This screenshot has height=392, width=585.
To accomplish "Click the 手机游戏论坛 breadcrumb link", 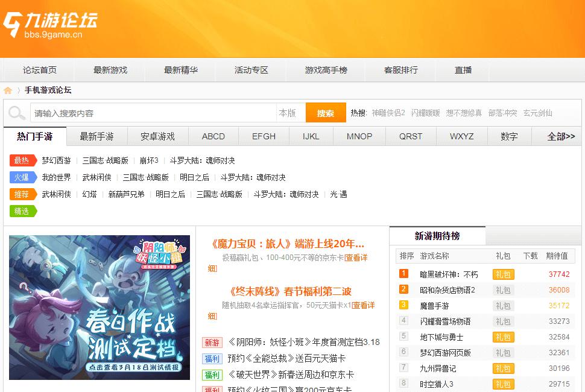I will click(x=48, y=90).
